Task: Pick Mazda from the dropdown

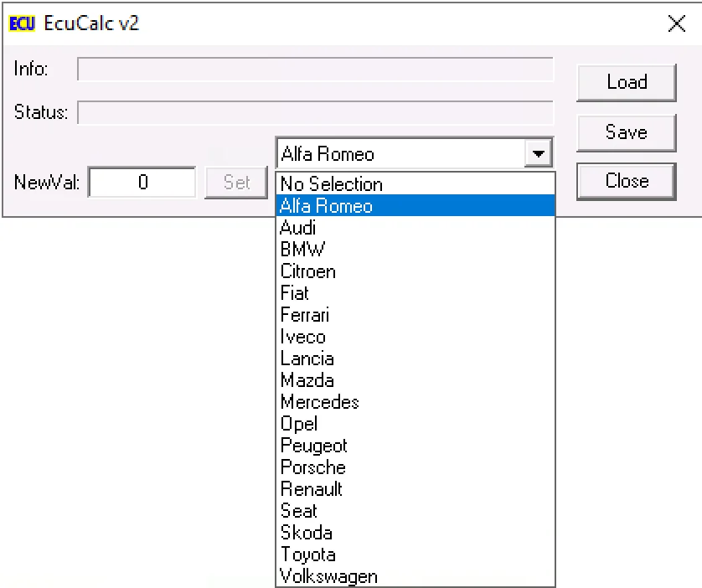Action: tap(307, 380)
